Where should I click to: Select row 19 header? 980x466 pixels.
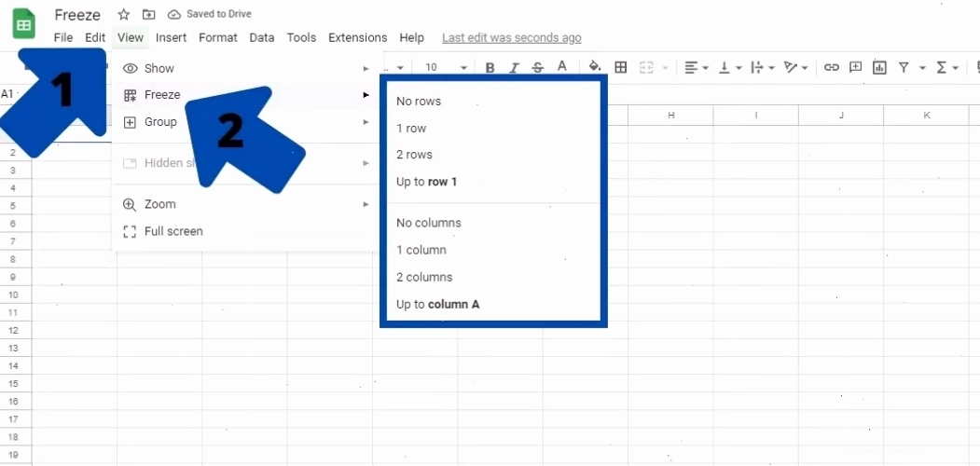(x=14, y=455)
